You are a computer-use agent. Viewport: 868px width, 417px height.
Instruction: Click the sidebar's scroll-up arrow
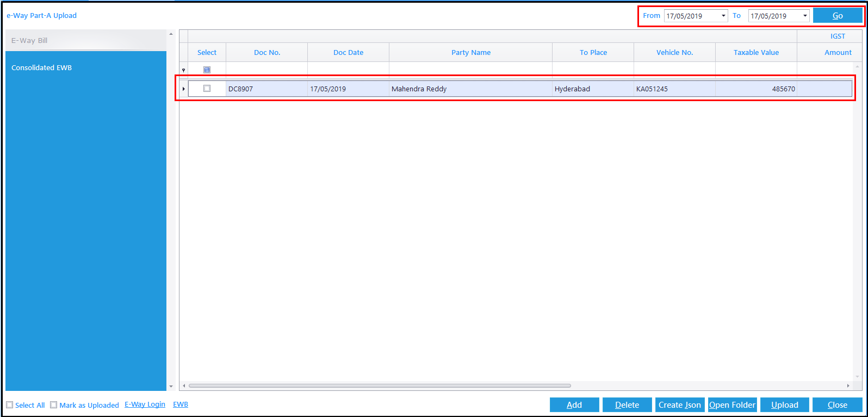(x=171, y=34)
